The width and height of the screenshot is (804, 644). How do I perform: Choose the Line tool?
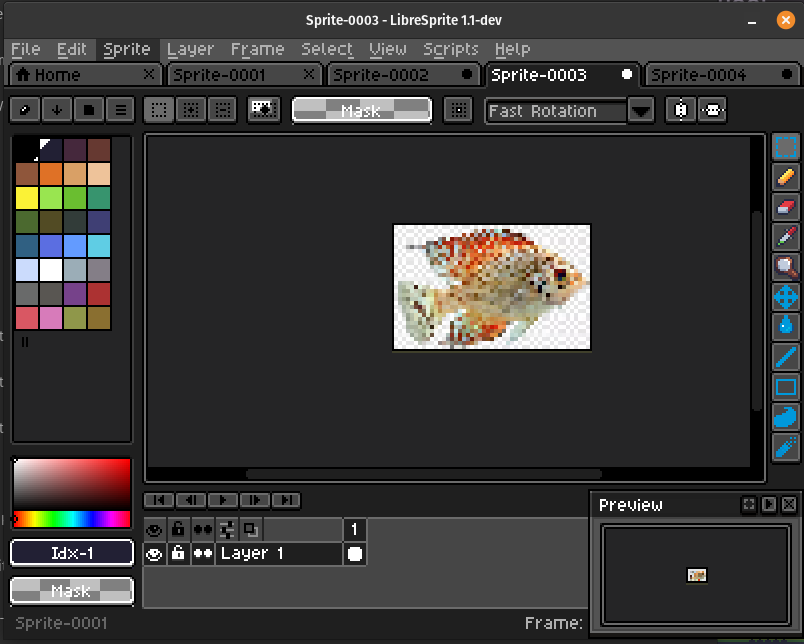tap(786, 357)
